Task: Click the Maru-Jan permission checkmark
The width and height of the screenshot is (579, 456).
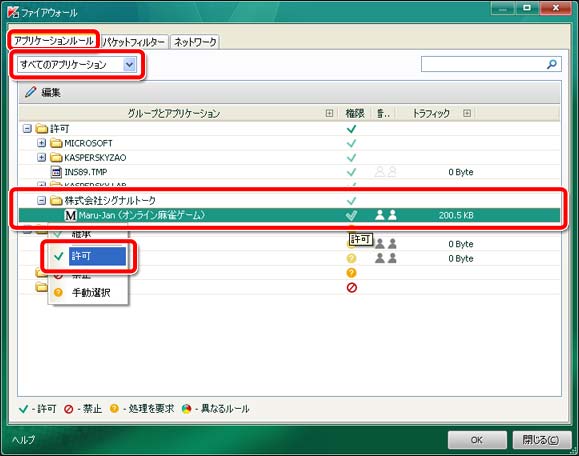Action: point(352,215)
